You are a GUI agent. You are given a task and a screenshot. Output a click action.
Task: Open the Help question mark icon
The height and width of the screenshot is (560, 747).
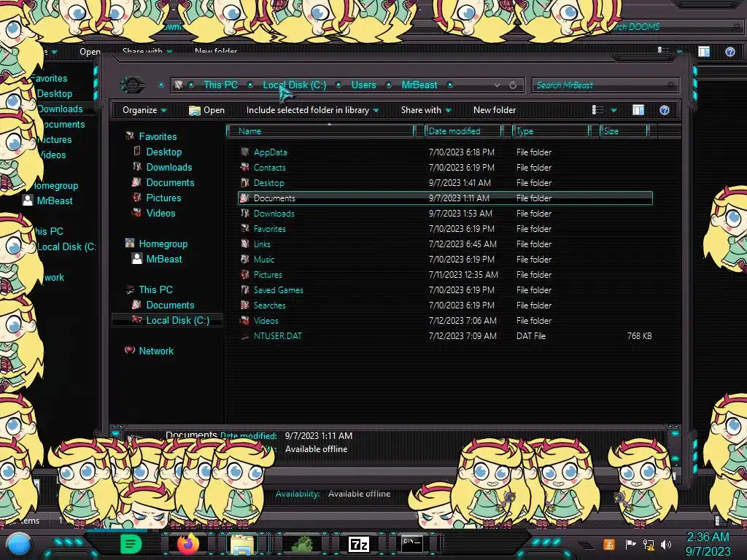[664, 110]
